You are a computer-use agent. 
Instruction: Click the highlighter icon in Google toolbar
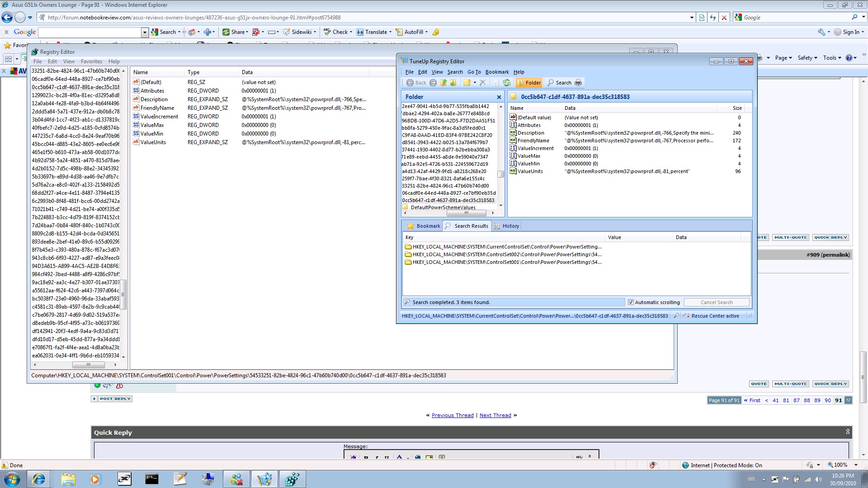(x=436, y=32)
